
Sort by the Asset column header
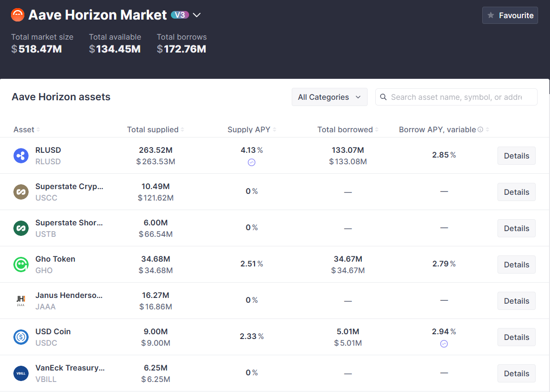(27, 130)
